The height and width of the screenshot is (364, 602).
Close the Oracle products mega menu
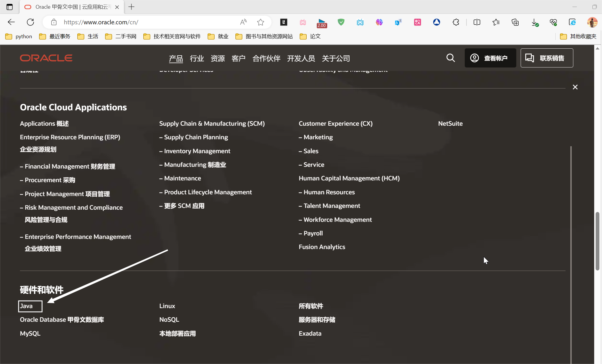[x=575, y=87]
